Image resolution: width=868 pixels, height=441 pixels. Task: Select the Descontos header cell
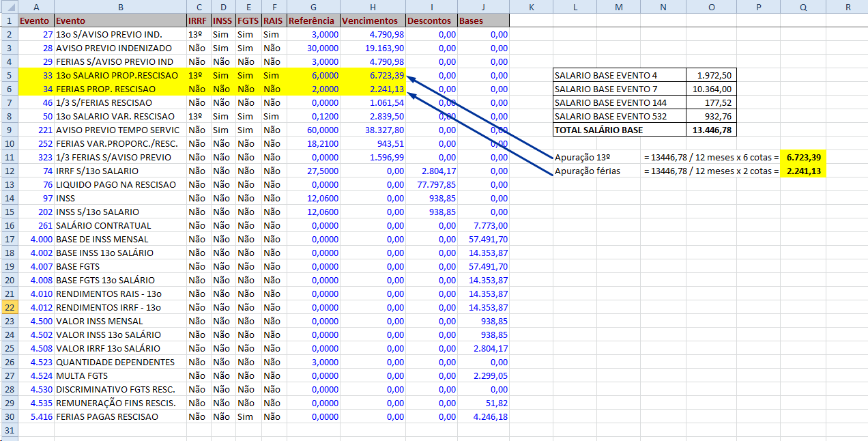[431, 20]
